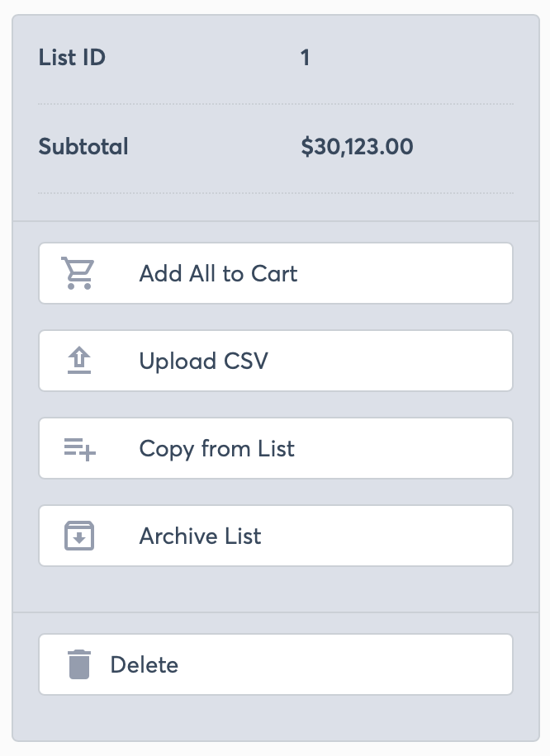Open the Upload CSV option
This screenshot has width=550, height=756.
point(276,361)
